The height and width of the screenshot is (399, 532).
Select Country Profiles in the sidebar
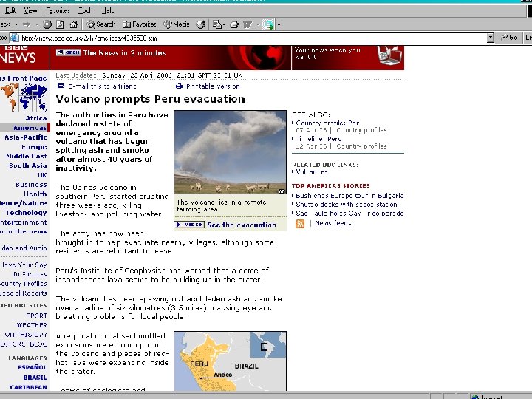[24, 284]
